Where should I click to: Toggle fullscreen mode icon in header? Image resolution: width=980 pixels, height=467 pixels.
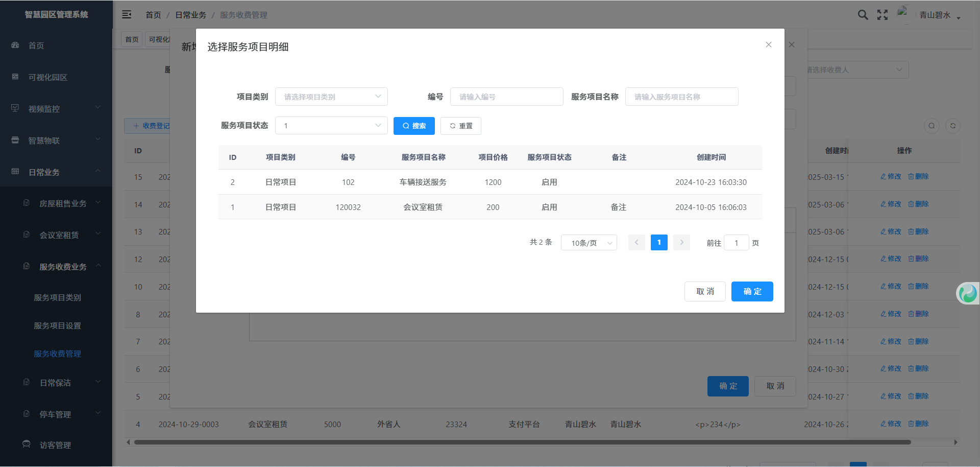pos(883,15)
